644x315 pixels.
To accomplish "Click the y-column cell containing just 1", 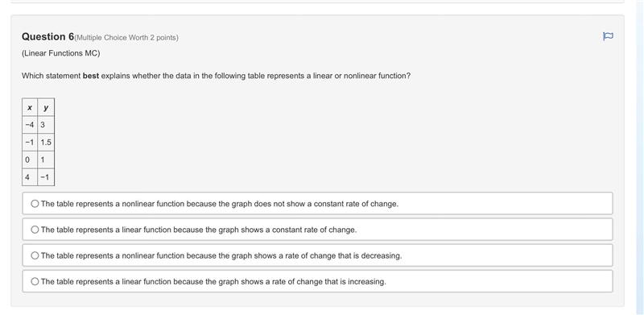I will (46, 160).
